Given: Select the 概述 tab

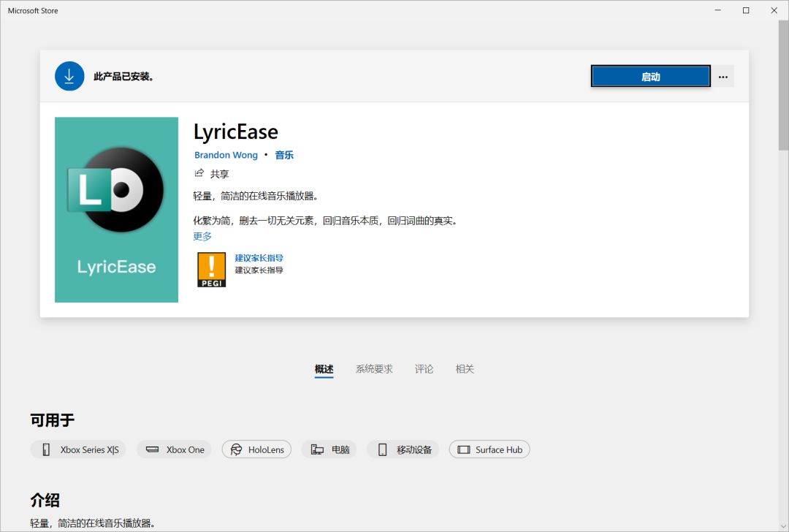Looking at the screenshot, I should (x=324, y=369).
